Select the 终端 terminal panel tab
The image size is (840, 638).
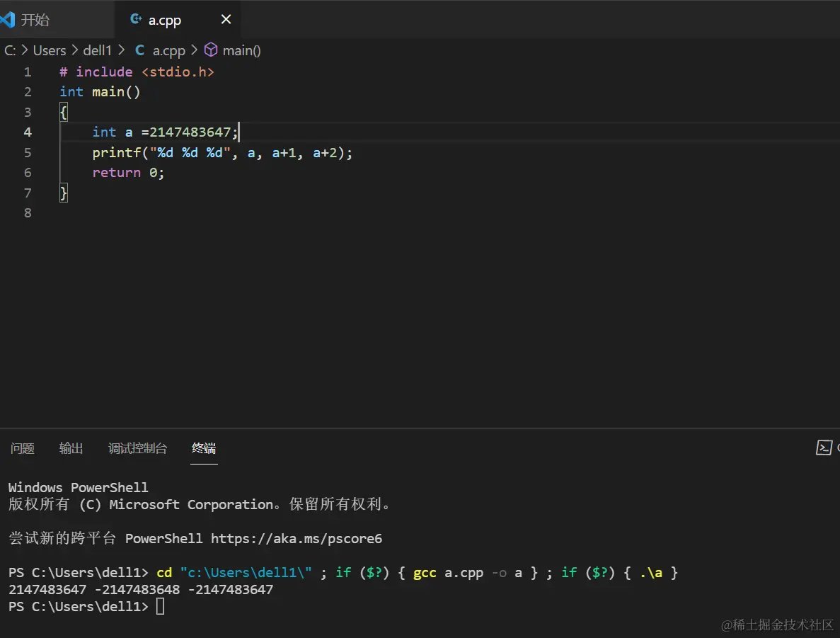[204, 448]
